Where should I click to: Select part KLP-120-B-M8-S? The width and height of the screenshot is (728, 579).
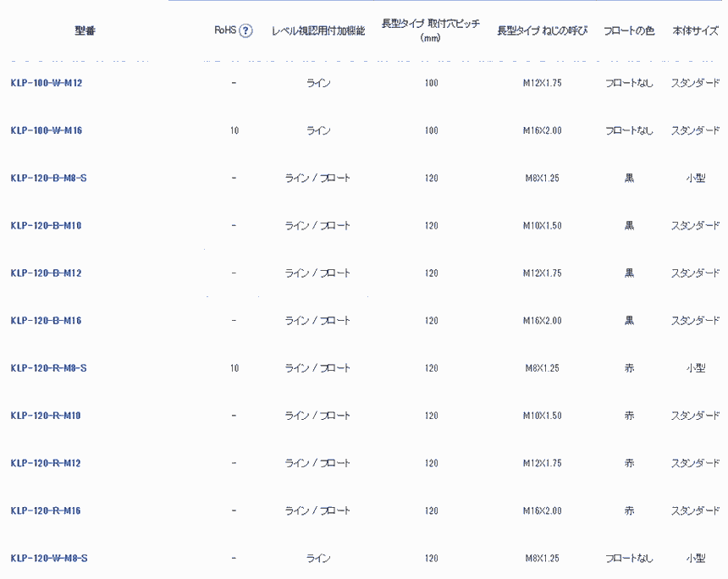click(x=49, y=179)
